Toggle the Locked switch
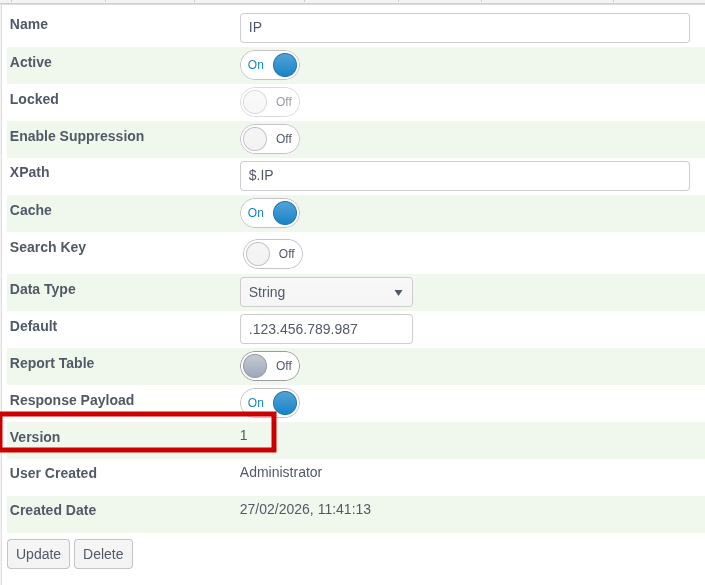 [x=270, y=102]
